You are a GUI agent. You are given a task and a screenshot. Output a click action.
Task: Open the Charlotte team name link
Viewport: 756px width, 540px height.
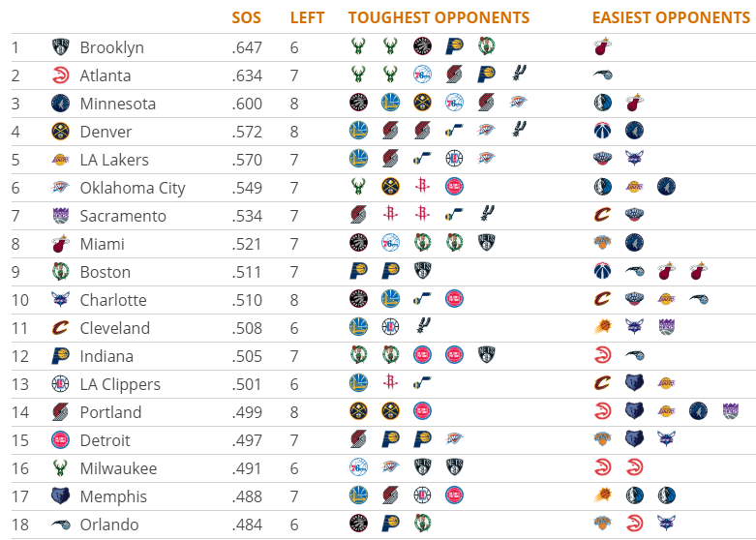click(113, 300)
